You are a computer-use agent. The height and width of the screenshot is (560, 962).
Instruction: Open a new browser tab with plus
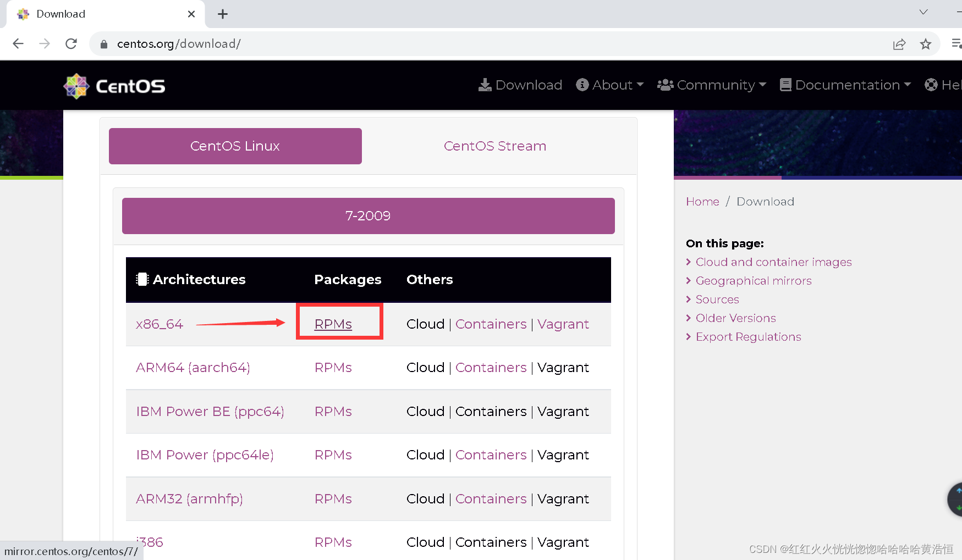(223, 14)
